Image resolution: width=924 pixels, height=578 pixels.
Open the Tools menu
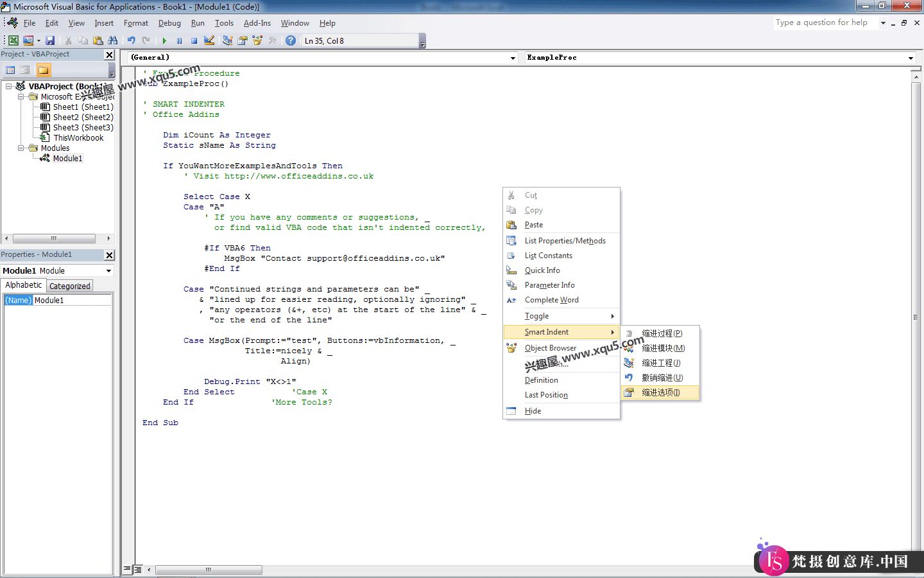224,23
